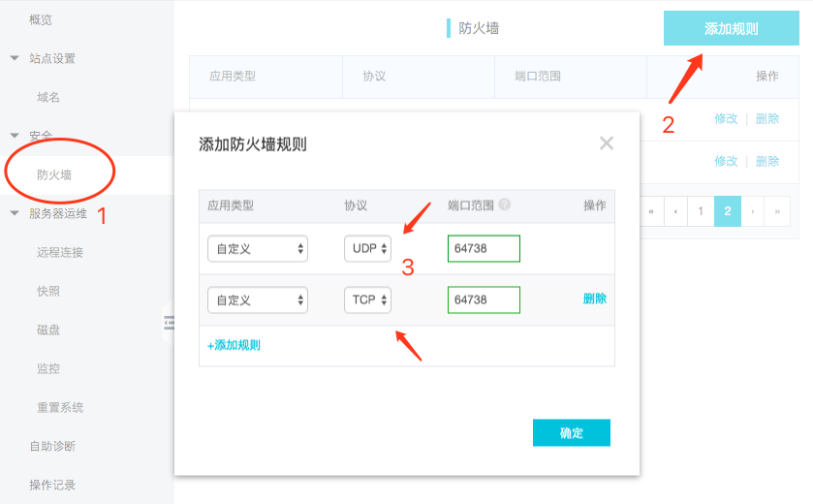Open 应用类型 dropdown in the TCP row

click(x=258, y=299)
